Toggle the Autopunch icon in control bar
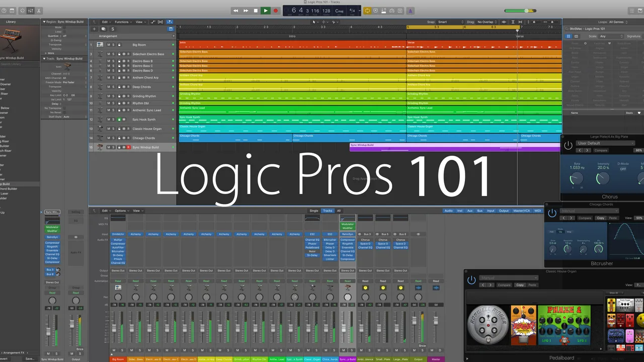This screenshot has height=362, width=644. tap(383, 11)
